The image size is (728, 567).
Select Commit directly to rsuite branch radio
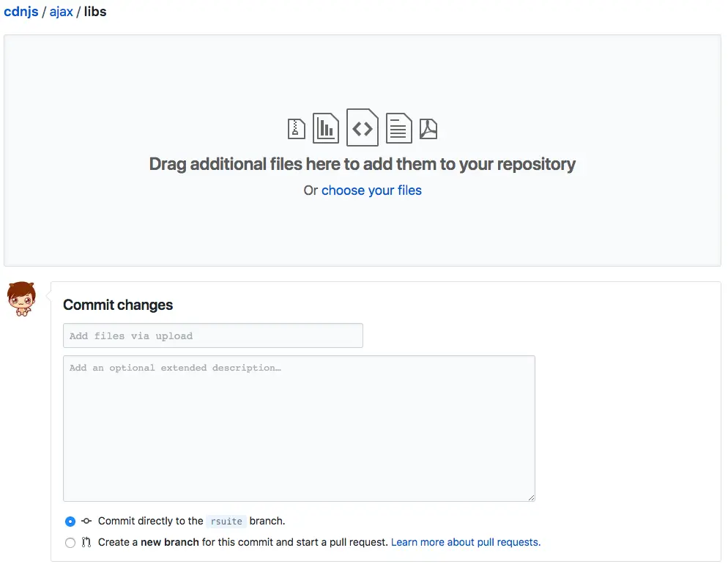[70, 522]
